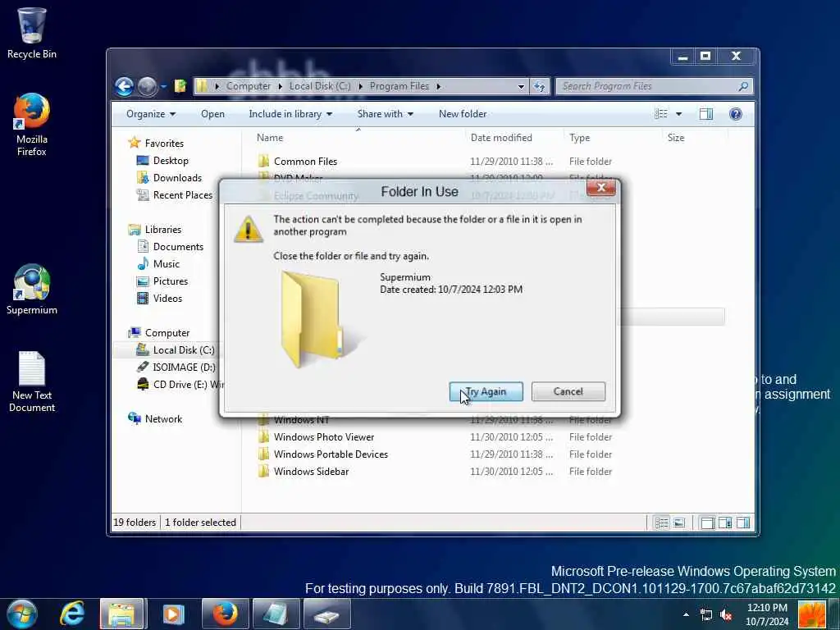Select the Windows Portable Devices folder
This screenshot has width=840, height=630.
point(322,454)
